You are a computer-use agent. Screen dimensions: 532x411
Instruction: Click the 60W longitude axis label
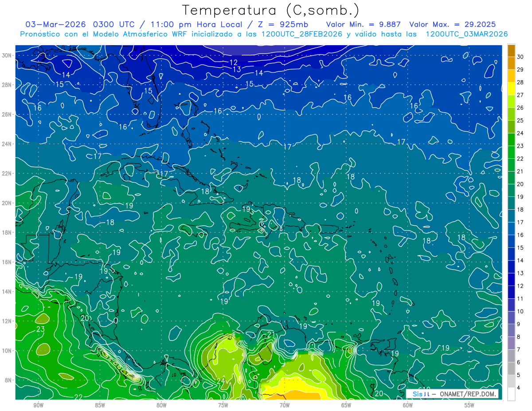(x=408, y=405)
